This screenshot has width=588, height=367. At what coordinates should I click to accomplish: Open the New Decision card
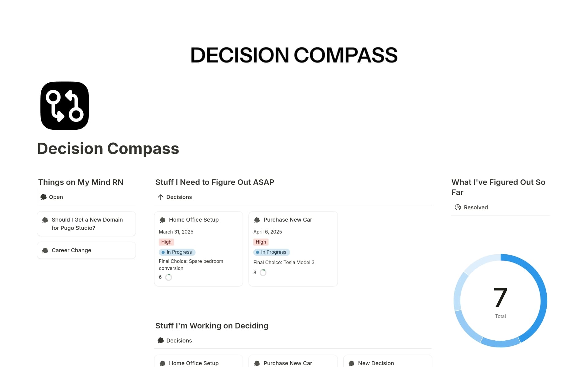[376, 363]
